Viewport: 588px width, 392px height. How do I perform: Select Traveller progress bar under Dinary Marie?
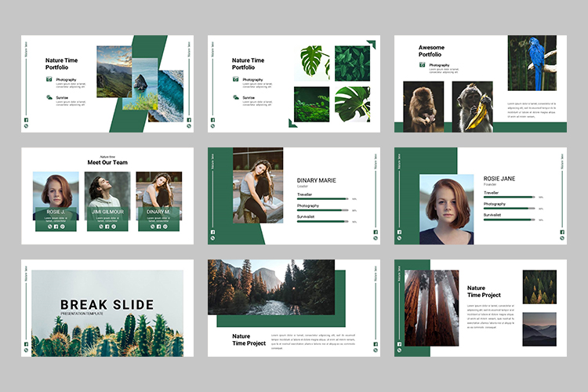pyautogui.click(x=323, y=199)
